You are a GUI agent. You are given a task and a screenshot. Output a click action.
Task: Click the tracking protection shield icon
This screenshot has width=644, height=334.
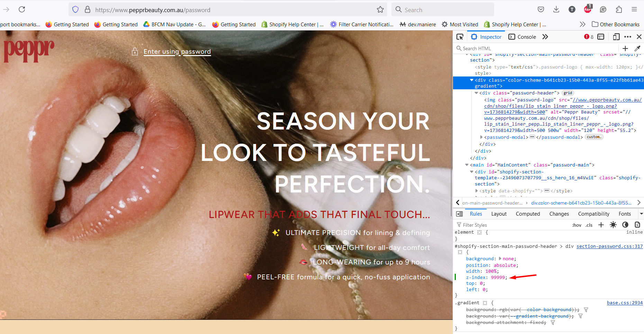[75, 10]
